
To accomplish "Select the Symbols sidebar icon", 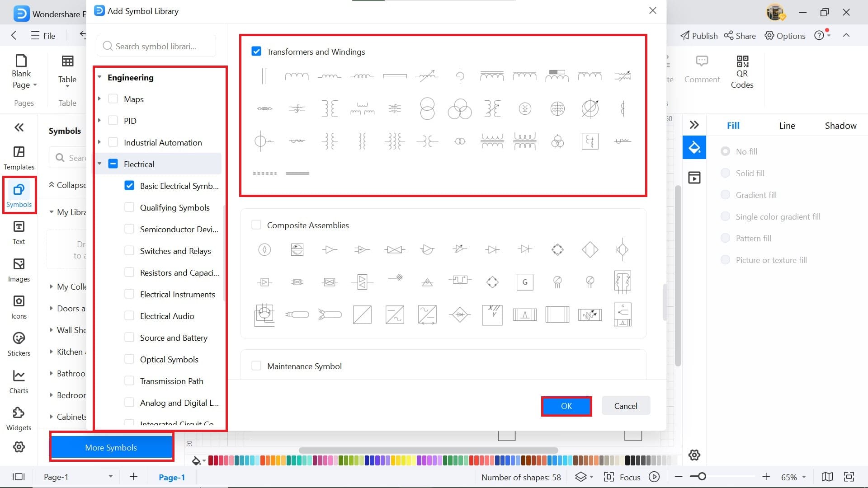I will coord(19,195).
